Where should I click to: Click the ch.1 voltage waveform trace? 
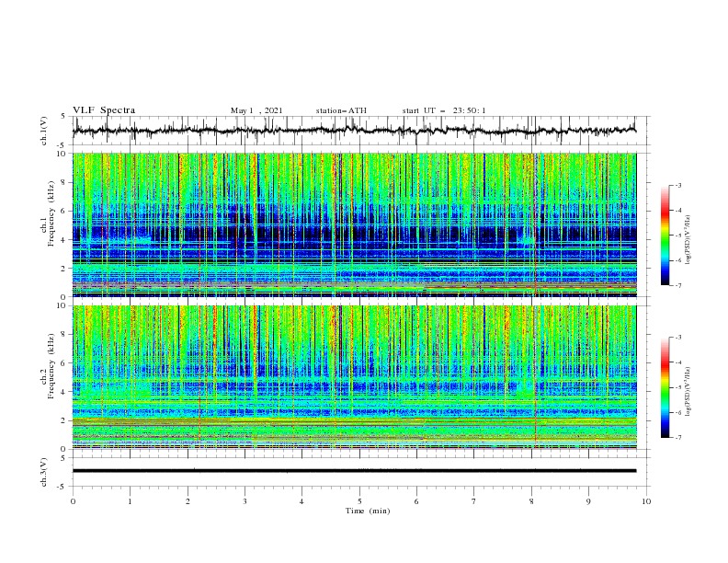coord(355,131)
